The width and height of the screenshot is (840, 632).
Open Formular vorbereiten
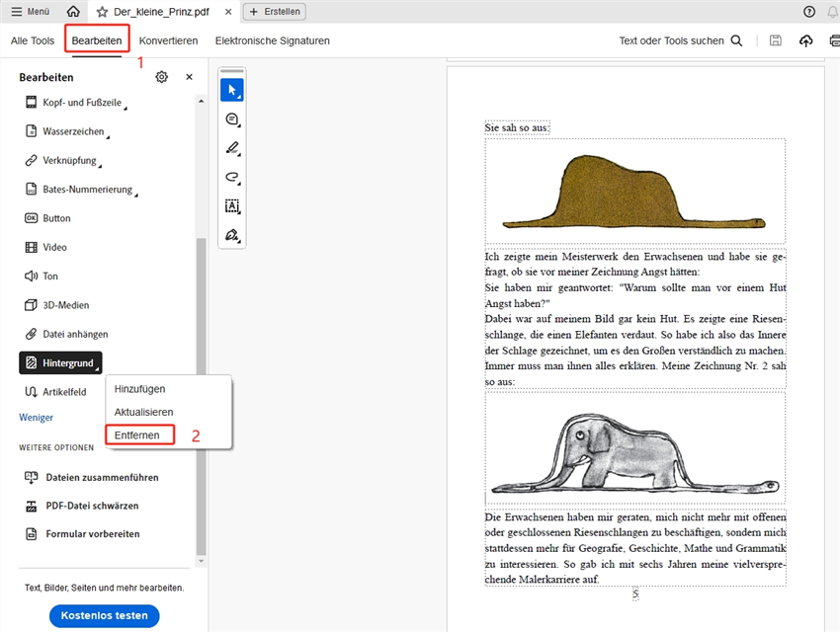coord(82,534)
